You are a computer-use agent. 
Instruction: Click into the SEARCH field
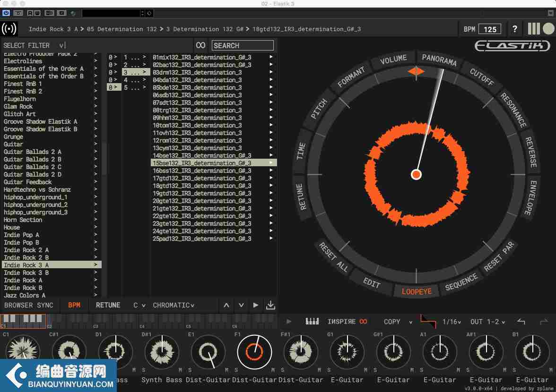click(243, 45)
